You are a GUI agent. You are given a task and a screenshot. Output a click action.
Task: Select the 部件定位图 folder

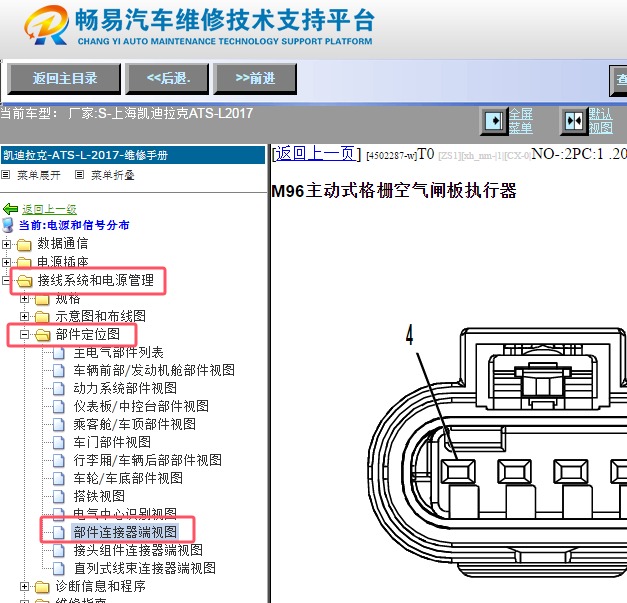(88, 334)
